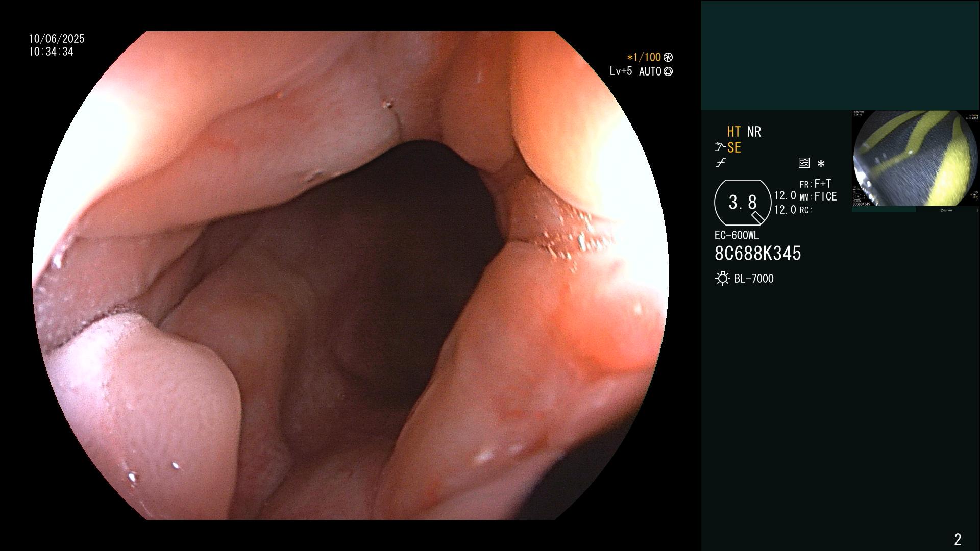Select the date 10/06/2025
Screen dimensions: 980x551
pyautogui.click(x=57, y=39)
